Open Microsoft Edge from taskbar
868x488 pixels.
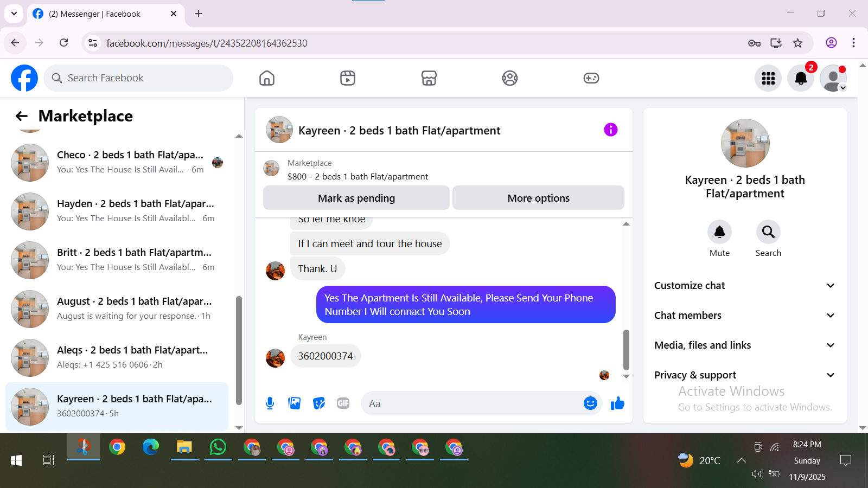tap(151, 447)
